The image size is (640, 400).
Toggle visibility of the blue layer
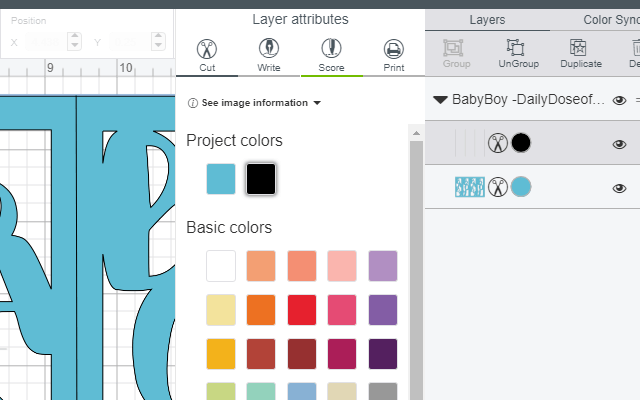point(619,188)
